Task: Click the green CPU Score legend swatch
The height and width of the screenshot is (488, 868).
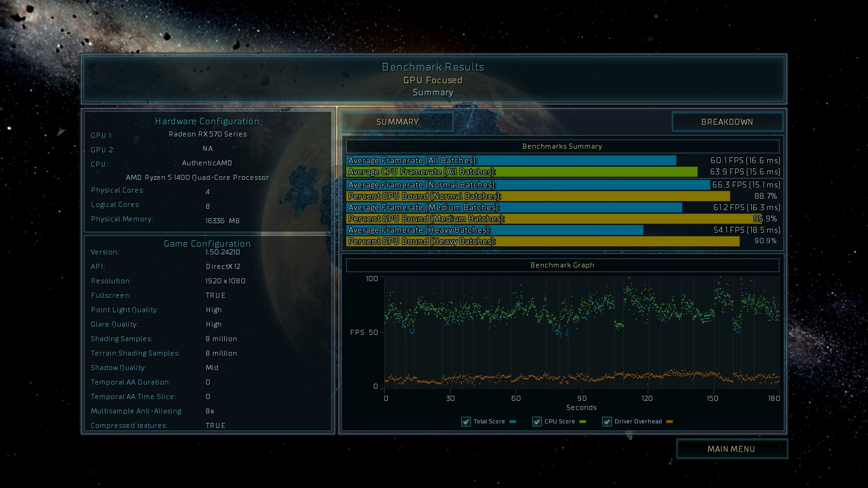Action: [583, 422]
